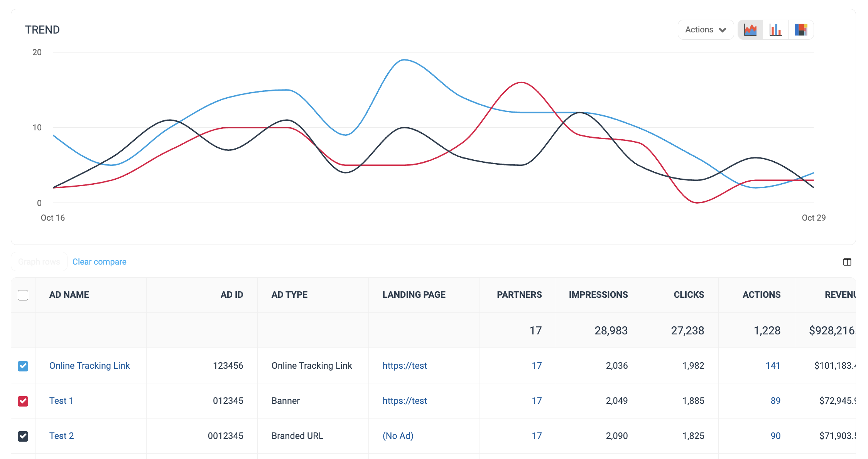
Task: Sort by CLICKS column header
Action: coord(689,295)
